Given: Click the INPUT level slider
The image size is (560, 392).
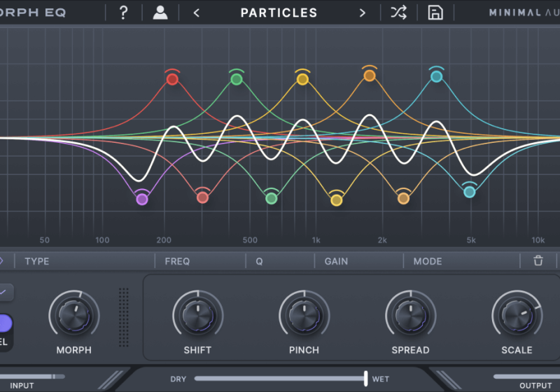Looking at the screenshot, I should (32, 377).
